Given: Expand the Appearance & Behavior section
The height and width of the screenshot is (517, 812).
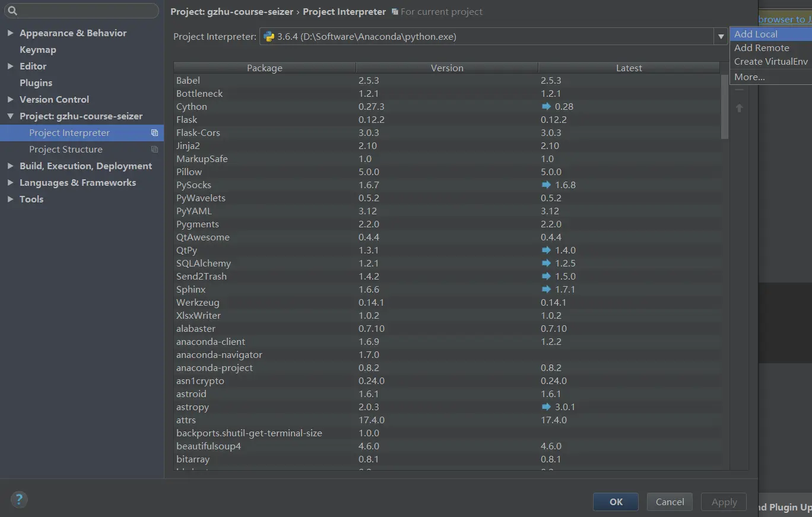Looking at the screenshot, I should [x=10, y=33].
